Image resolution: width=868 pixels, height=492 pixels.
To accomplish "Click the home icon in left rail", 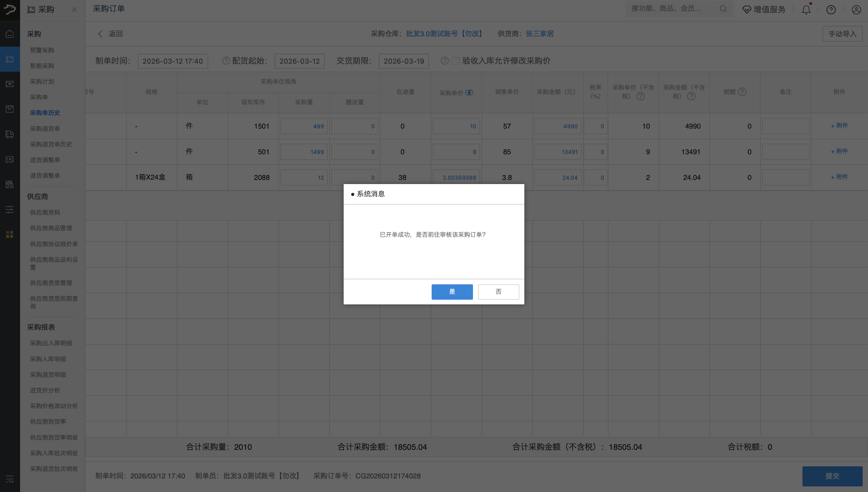I will pos(10,34).
